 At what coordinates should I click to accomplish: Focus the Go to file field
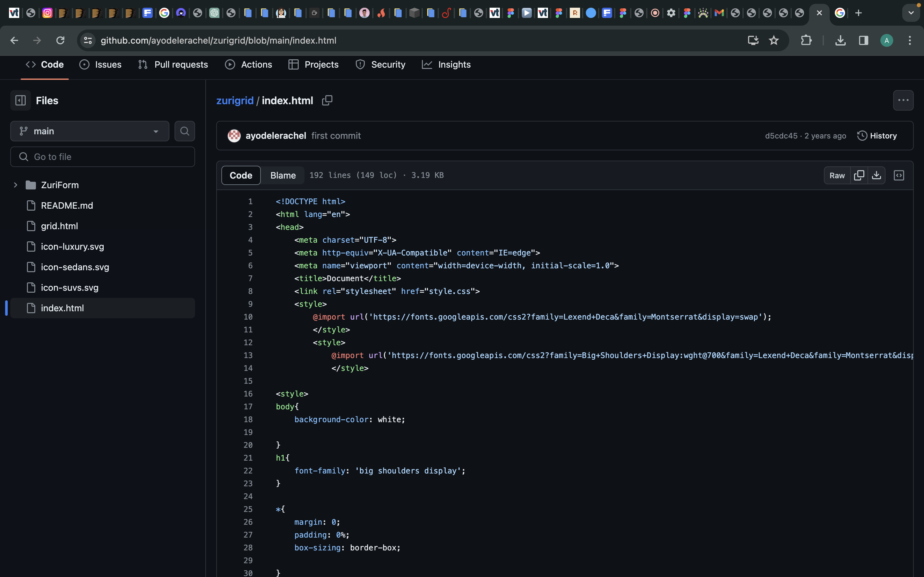[x=103, y=157]
